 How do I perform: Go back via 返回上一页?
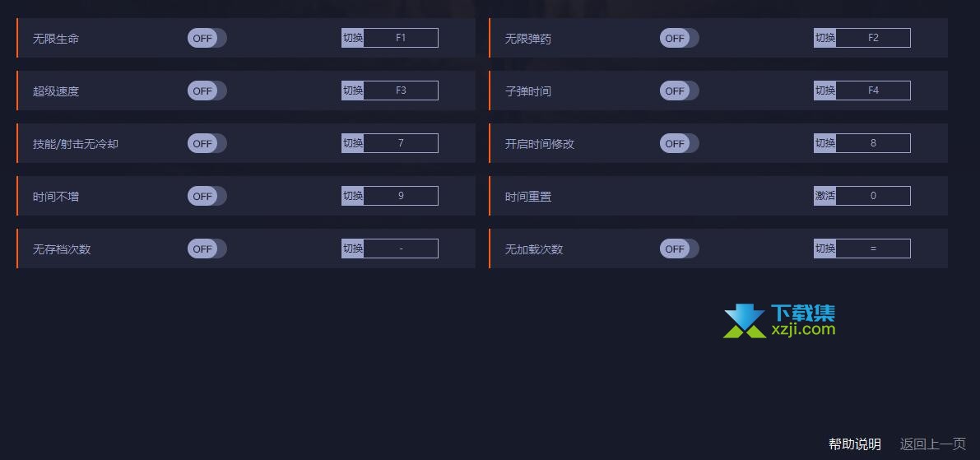(932, 444)
